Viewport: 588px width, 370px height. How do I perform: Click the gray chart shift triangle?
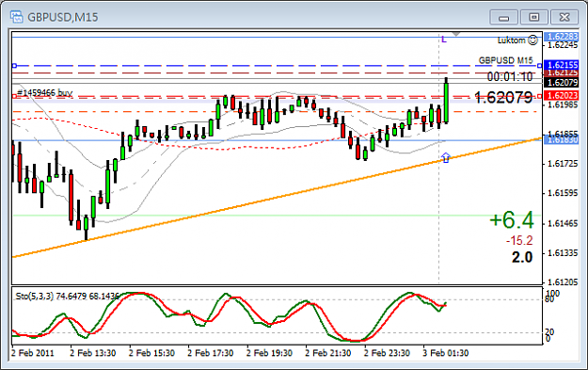tap(456, 34)
